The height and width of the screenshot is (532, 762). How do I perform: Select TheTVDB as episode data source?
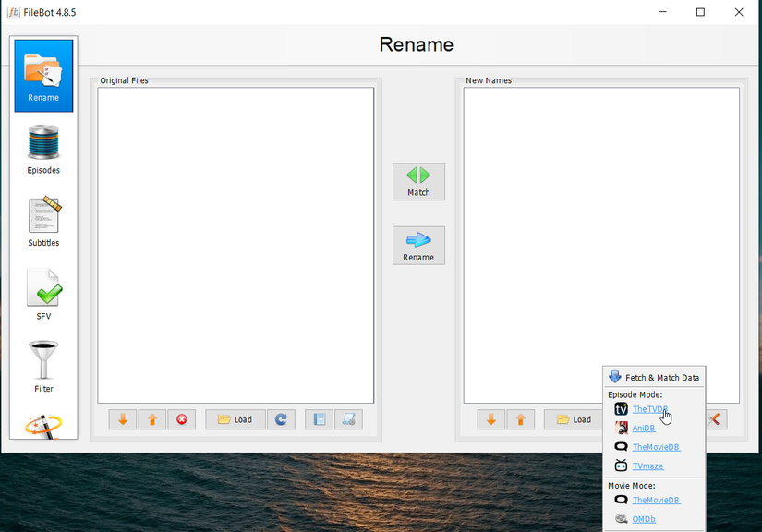point(648,408)
